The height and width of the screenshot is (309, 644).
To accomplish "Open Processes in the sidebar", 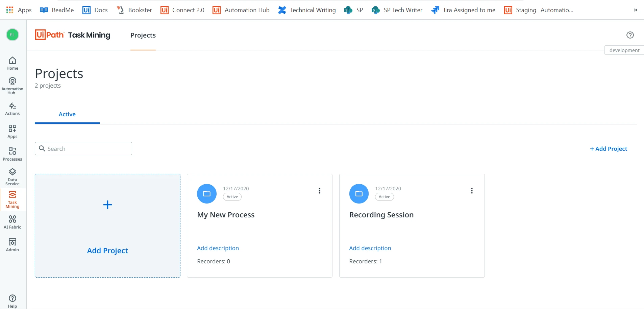I will [x=13, y=154].
